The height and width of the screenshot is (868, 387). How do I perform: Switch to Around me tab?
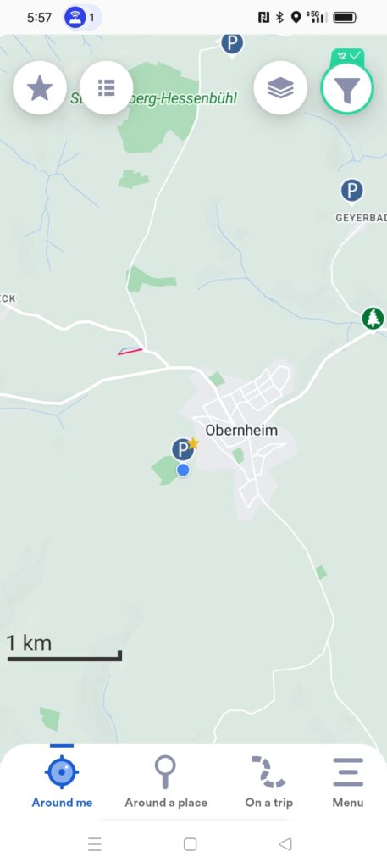(62, 782)
